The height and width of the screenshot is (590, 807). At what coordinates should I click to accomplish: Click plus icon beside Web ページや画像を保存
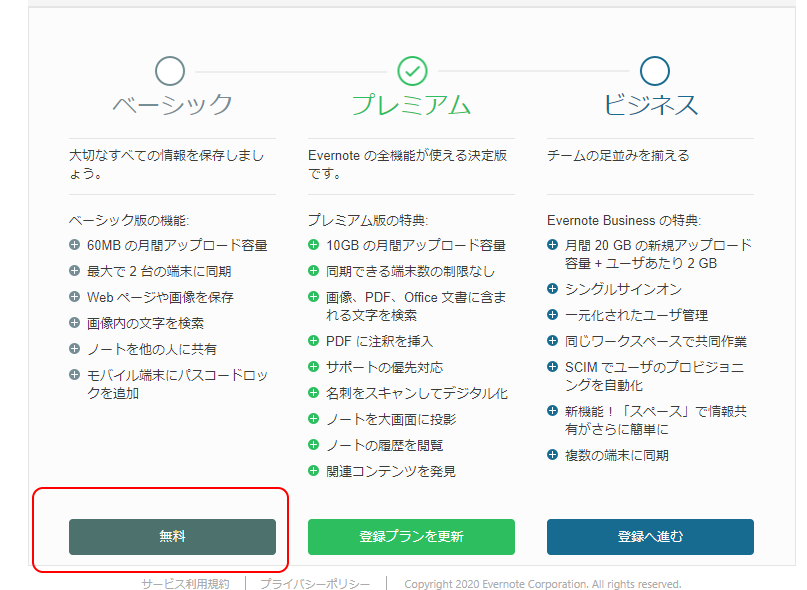click(x=75, y=297)
